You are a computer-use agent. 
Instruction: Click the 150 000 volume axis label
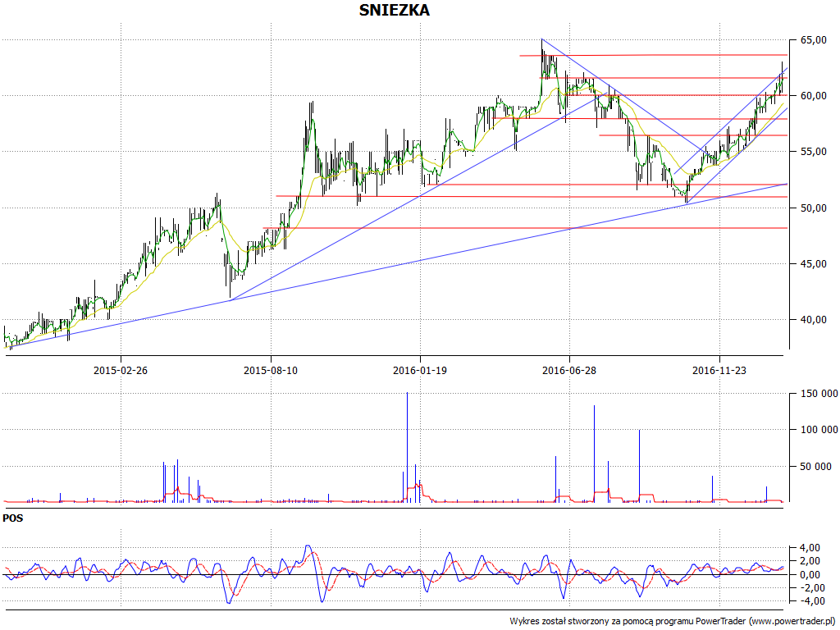pos(819,394)
